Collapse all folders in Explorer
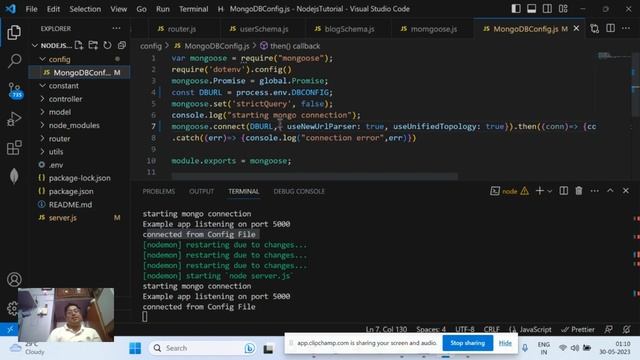This screenshot has height=360, width=640. tap(122, 45)
